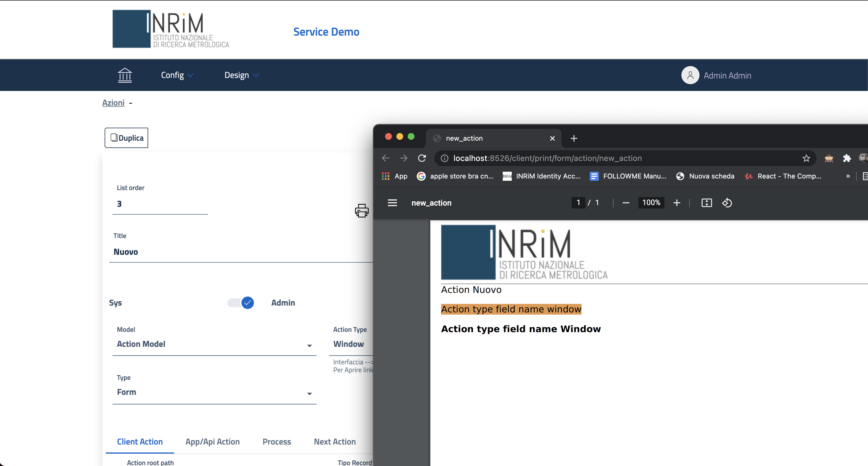This screenshot has width=868, height=466.
Task: Switch to the App/Api Action tab
Action: click(212, 442)
